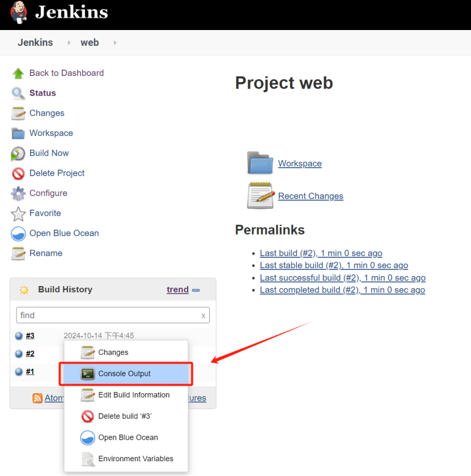The image size is (471, 476).
Task: Click the red Delete Project icon
Action: pyautogui.click(x=18, y=173)
